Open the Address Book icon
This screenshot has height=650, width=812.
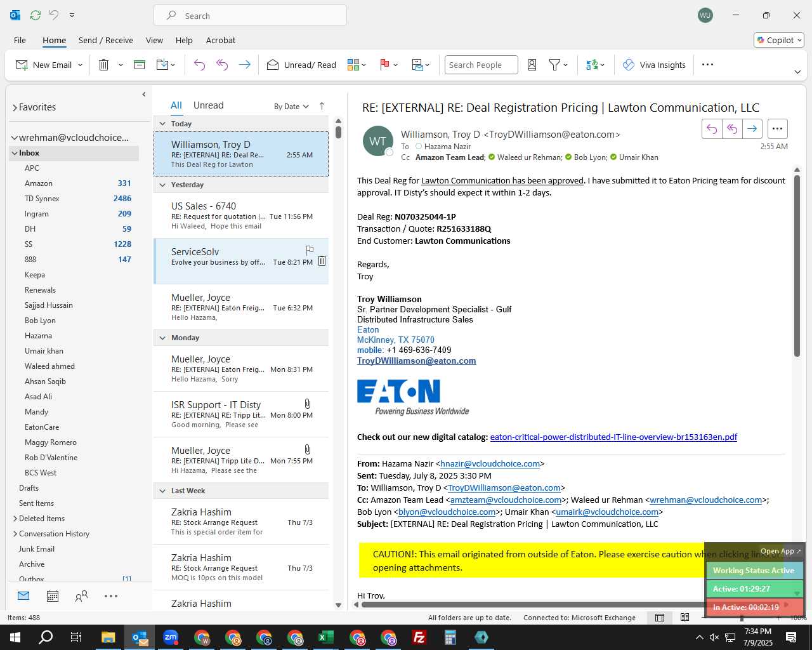tap(532, 65)
